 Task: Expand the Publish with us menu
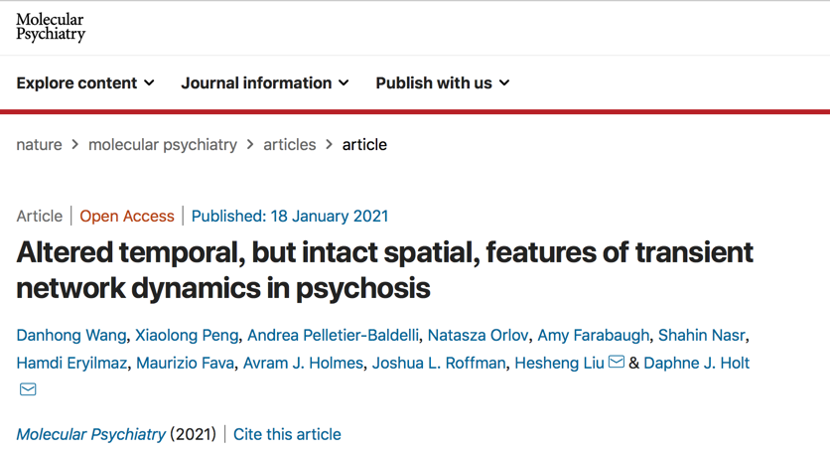tap(442, 83)
